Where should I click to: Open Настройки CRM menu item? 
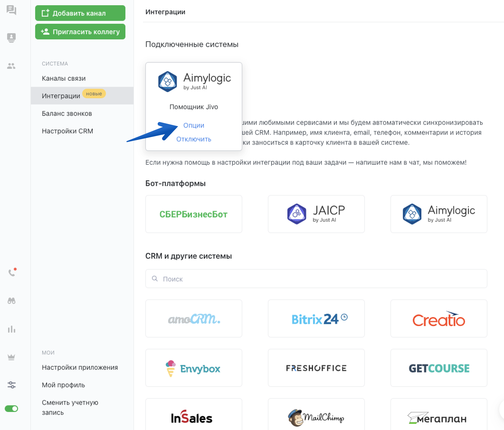(x=67, y=131)
